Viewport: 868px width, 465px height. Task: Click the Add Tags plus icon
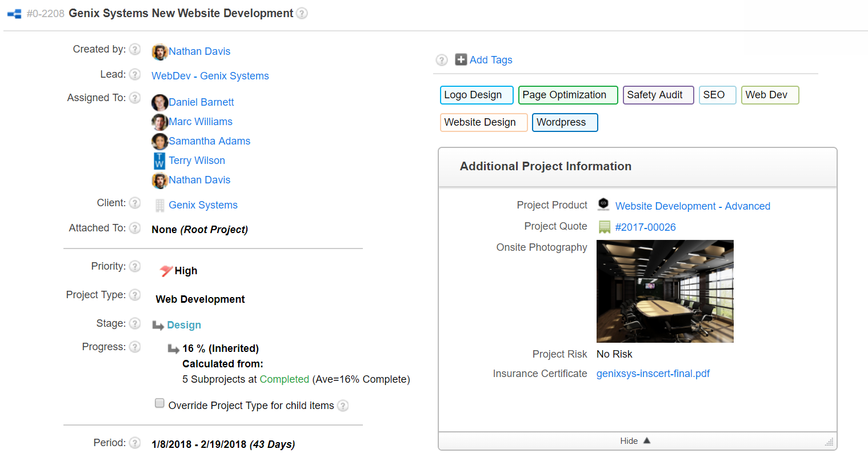[461, 59]
